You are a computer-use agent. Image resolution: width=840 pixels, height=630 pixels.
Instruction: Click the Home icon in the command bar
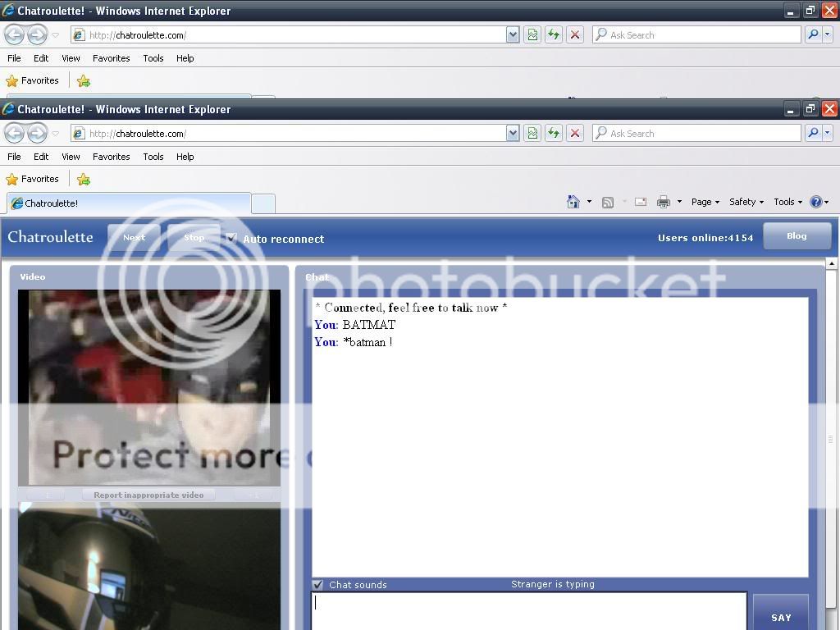click(573, 202)
